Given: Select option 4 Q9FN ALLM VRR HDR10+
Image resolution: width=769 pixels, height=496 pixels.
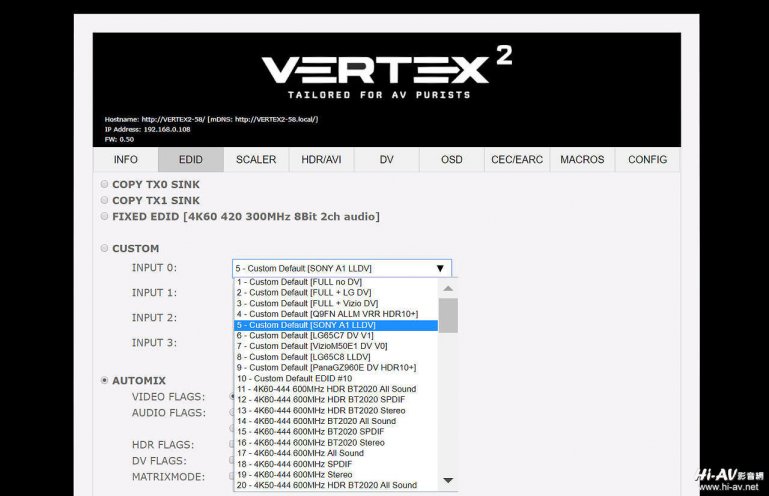Looking at the screenshot, I should point(336,314).
